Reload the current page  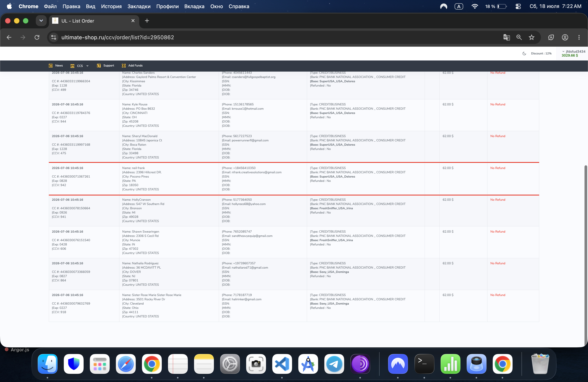37,37
